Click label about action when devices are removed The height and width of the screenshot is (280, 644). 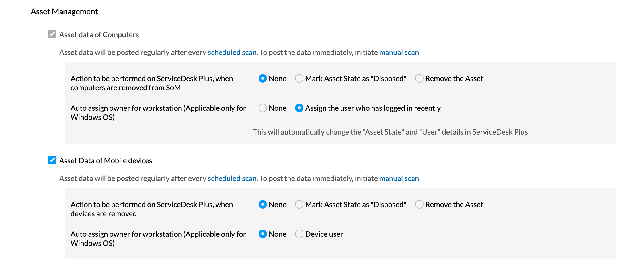pos(152,209)
